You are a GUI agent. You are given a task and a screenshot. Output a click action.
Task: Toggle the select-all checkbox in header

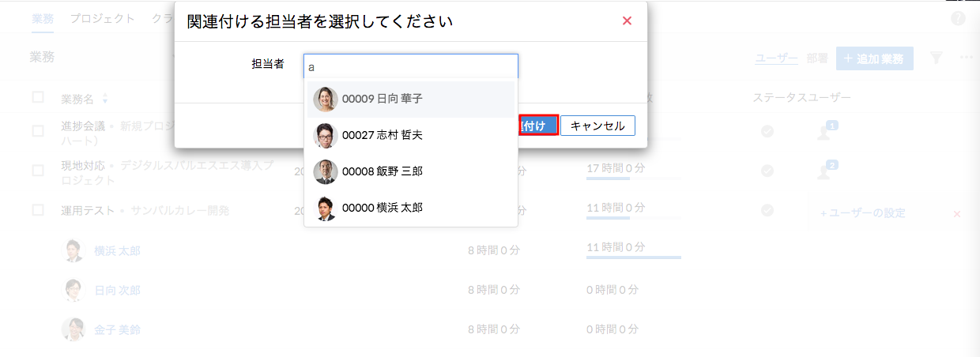[x=38, y=97]
